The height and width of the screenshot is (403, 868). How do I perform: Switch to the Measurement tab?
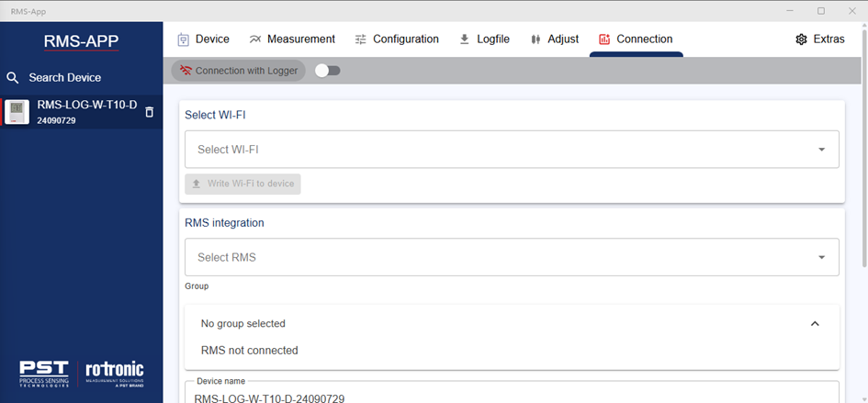(x=292, y=39)
